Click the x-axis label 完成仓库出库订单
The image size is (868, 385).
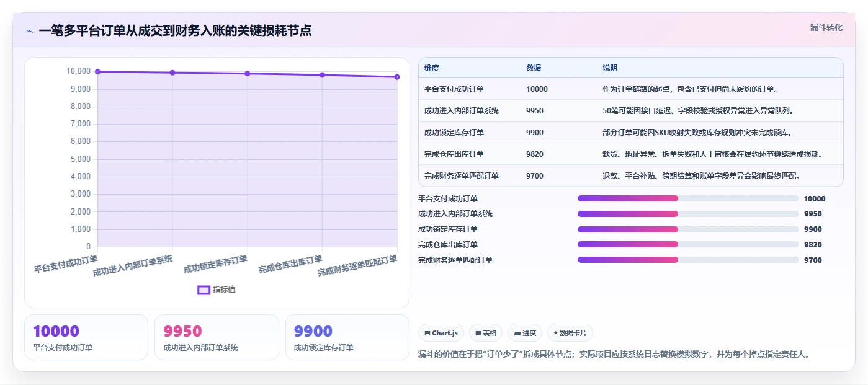[290, 264]
